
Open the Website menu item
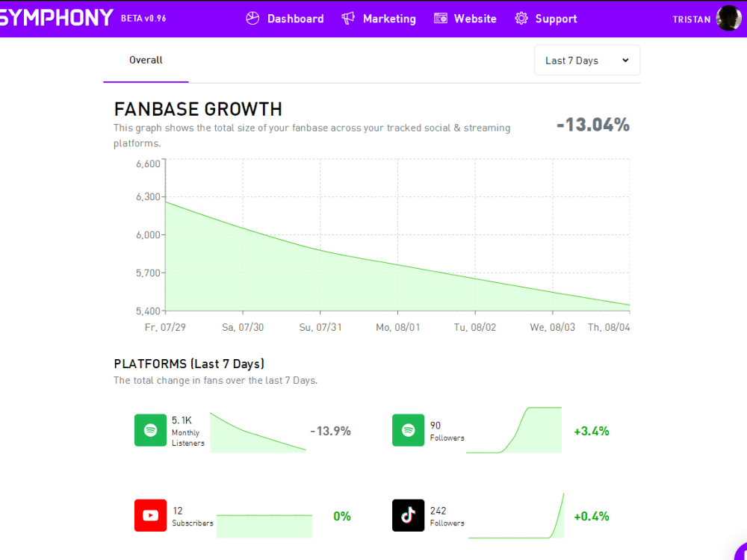point(465,19)
